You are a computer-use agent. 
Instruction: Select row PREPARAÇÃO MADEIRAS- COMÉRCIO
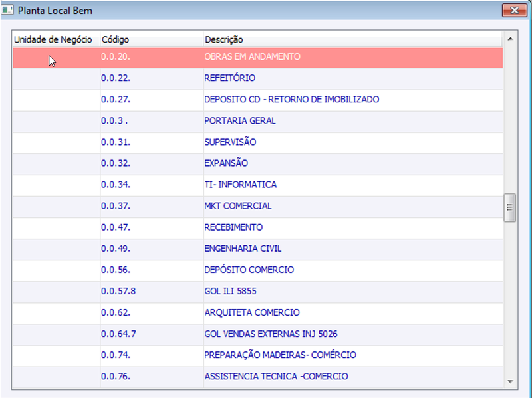[258, 355]
